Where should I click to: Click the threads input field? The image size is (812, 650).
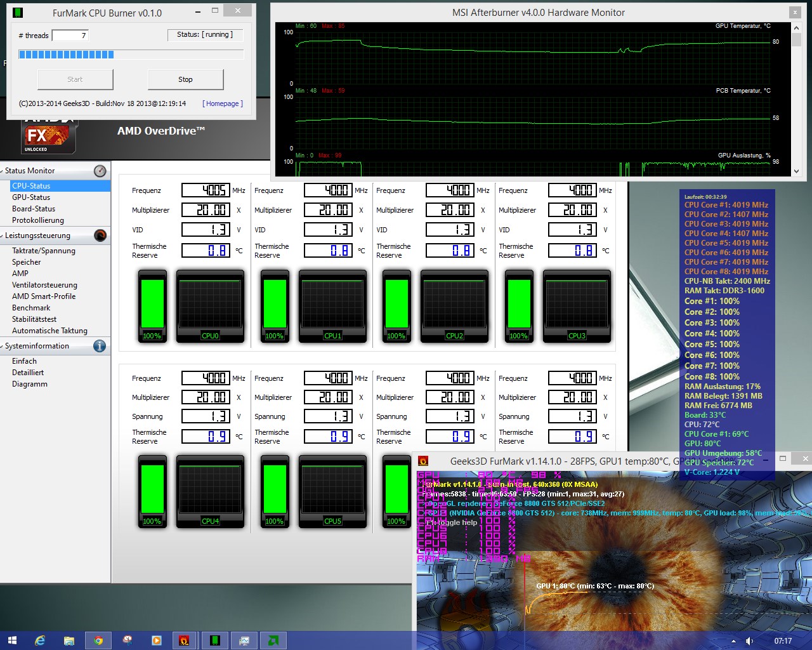pyautogui.click(x=70, y=36)
